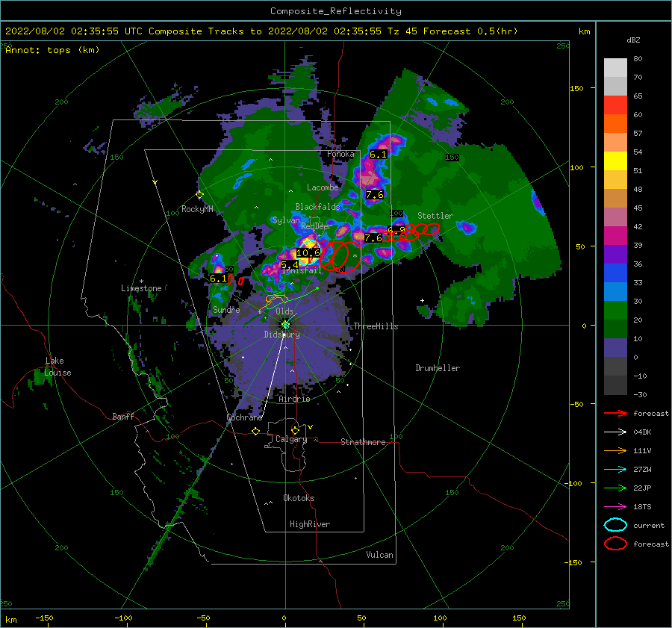Viewport: 672px width, 628px height.
Task: Click the RockyMH label
Action: 197,209
